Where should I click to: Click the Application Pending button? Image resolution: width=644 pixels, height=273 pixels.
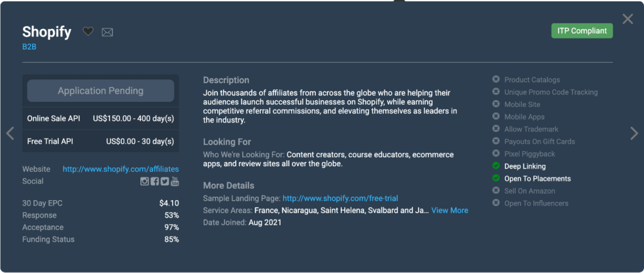[101, 91]
